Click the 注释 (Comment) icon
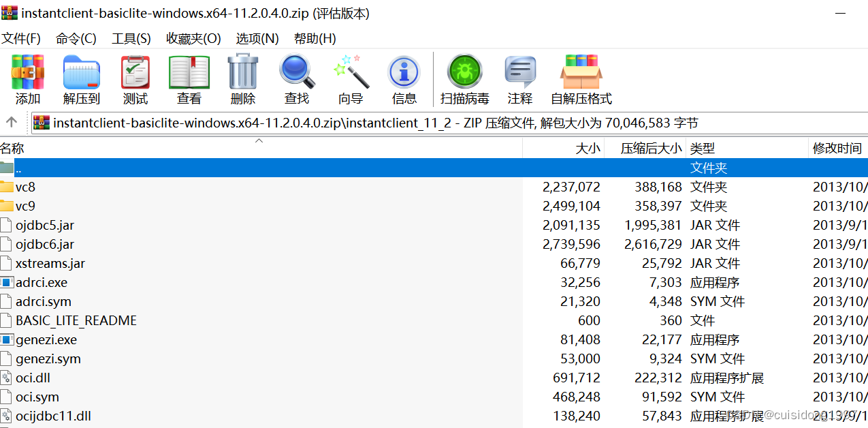Viewport: 868px width, 428px height. [x=520, y=72]
